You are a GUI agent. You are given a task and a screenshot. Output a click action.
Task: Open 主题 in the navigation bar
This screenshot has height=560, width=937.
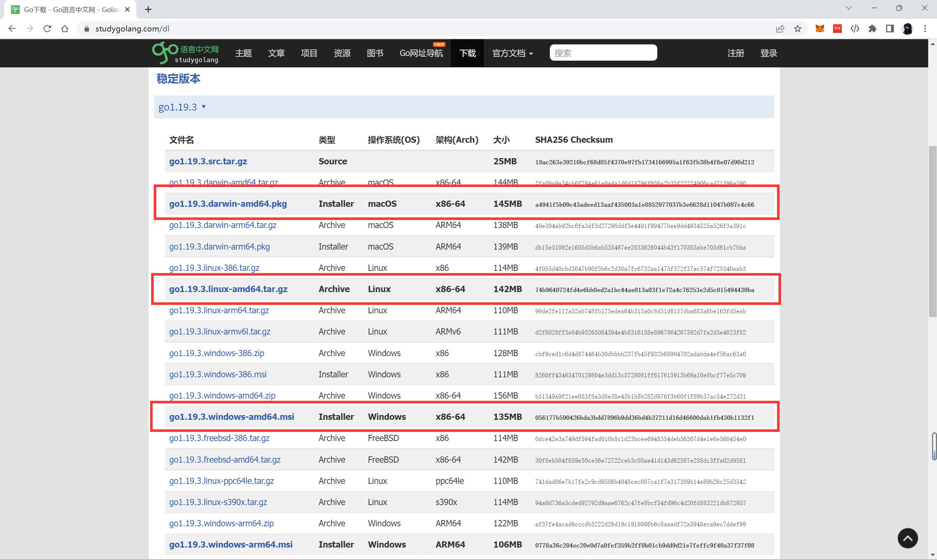(243, 53)
